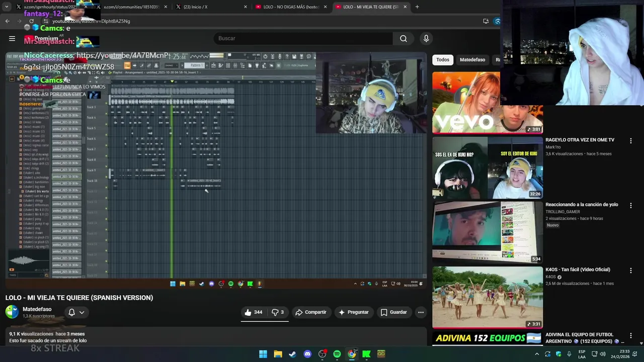The image size is (644, 362).
Task: Play the K4OS beach thumbnail 3:31
Action: click(487, 298)
